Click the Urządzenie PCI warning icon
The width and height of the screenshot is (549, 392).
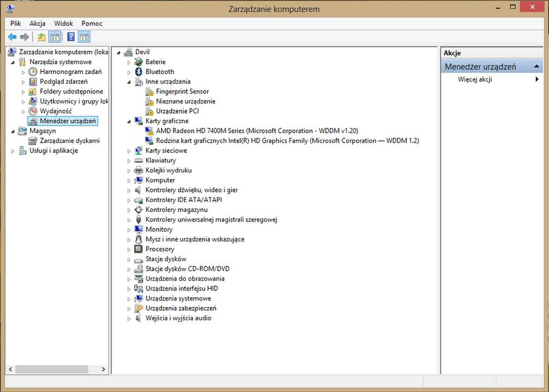[x=149, y=111]
